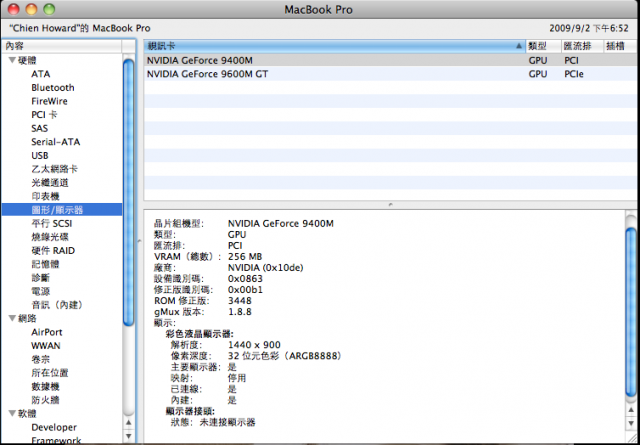Screen dimensions: 640x445
Task: Select 燒錄光碟 in the sidebar
Action: pos(50,237)
